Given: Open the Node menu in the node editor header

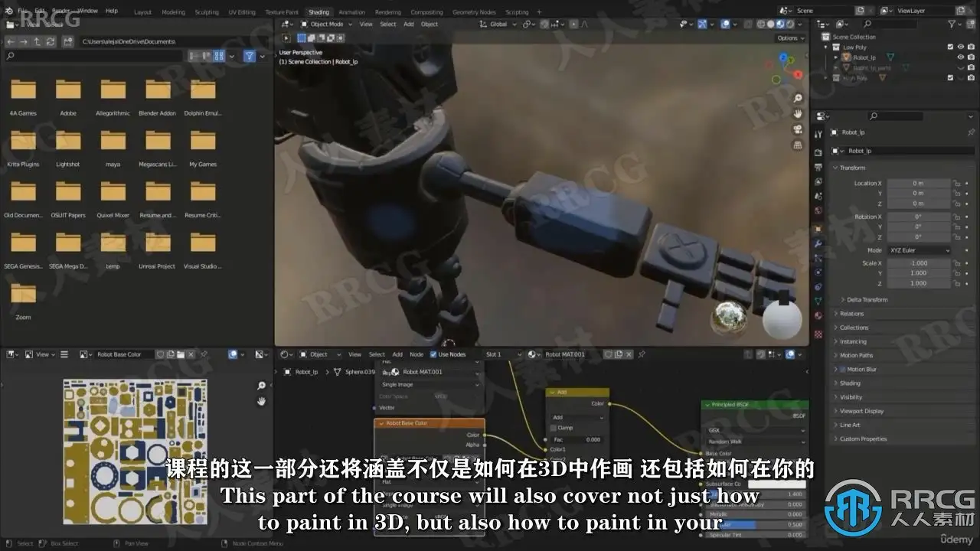Looking at the screenshot, I should click(416, 354).
